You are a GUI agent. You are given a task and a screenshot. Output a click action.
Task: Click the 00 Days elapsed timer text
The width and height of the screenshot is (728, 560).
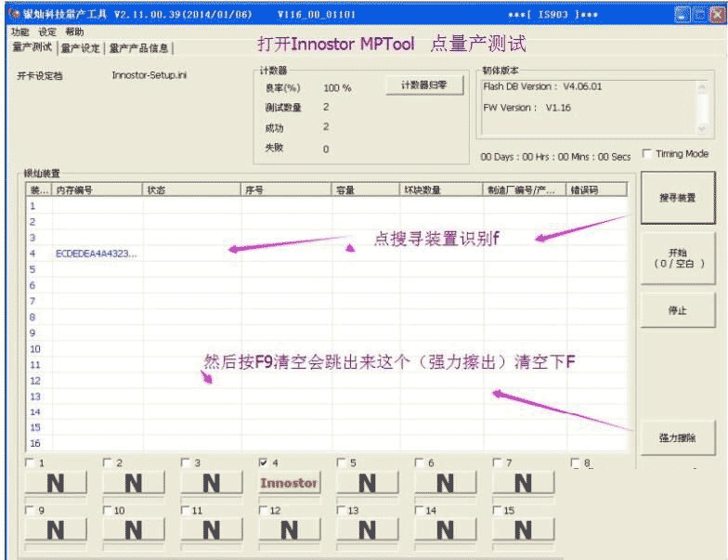[x=555, y=157]
